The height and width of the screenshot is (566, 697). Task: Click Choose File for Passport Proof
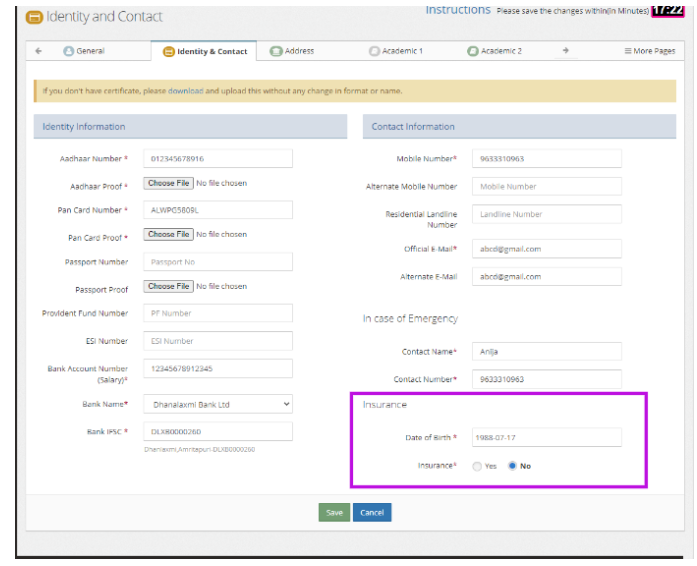click(168, 286)
